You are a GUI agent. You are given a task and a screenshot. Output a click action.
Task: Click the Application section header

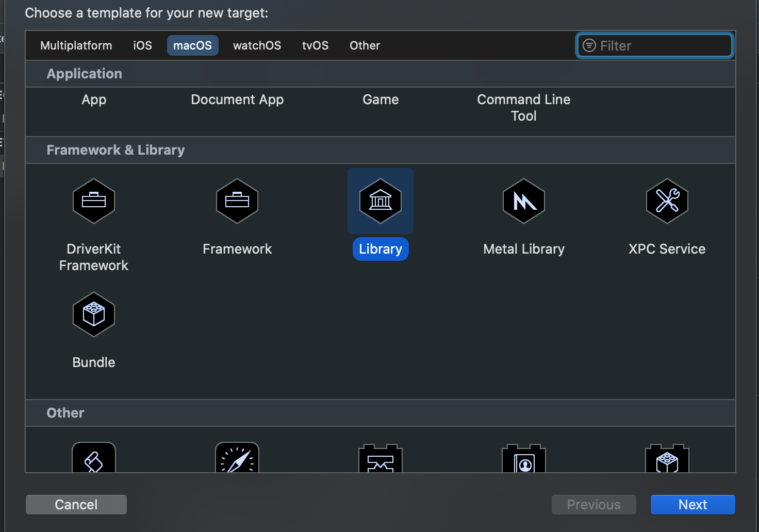tap(381, 74)
